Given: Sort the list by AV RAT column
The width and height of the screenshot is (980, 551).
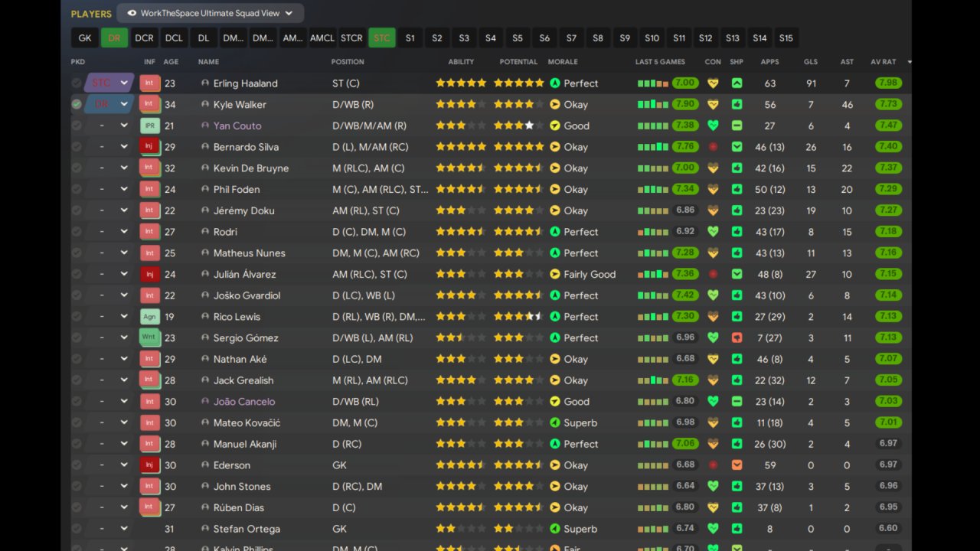Looking at the screenshot, I should (x=884, y=62).
